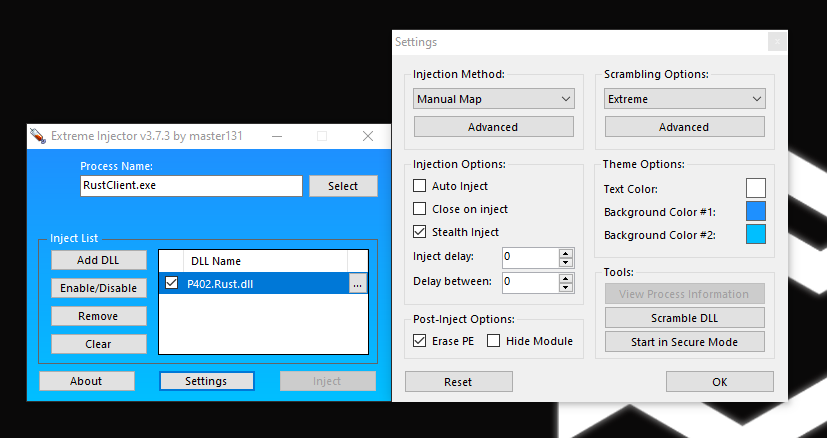The height and width of the screenshot is (438, 827).
Task: Increase Delay between with the up arrow
Action: tap(565, 278)
